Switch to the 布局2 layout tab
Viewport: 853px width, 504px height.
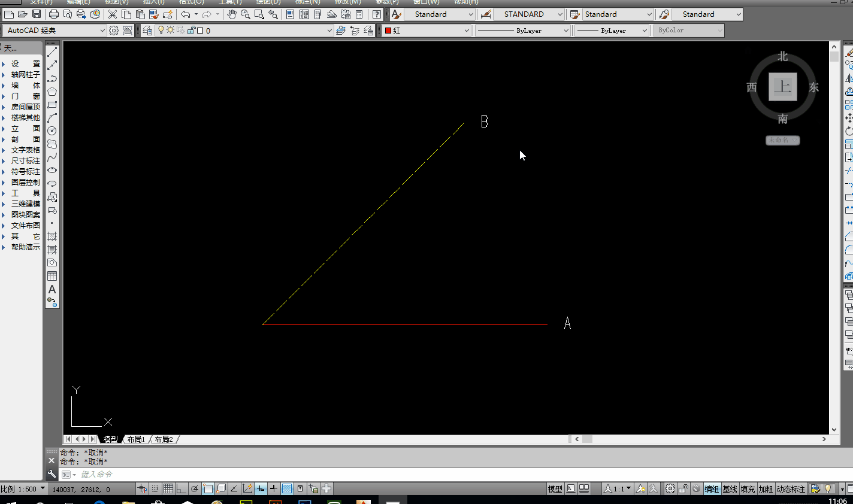(x=164, y=439)
